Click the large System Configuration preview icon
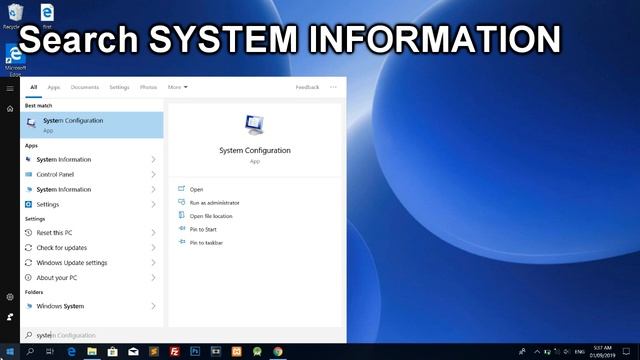This screenshot has height=360, width=640. click(x=254, y=125)
